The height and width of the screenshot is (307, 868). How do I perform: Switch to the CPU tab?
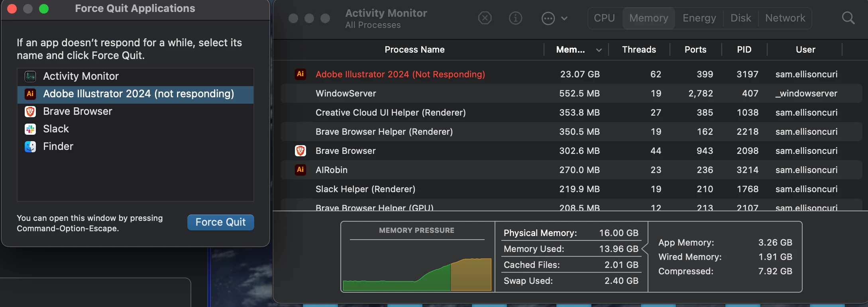click(x=604, y=18)
